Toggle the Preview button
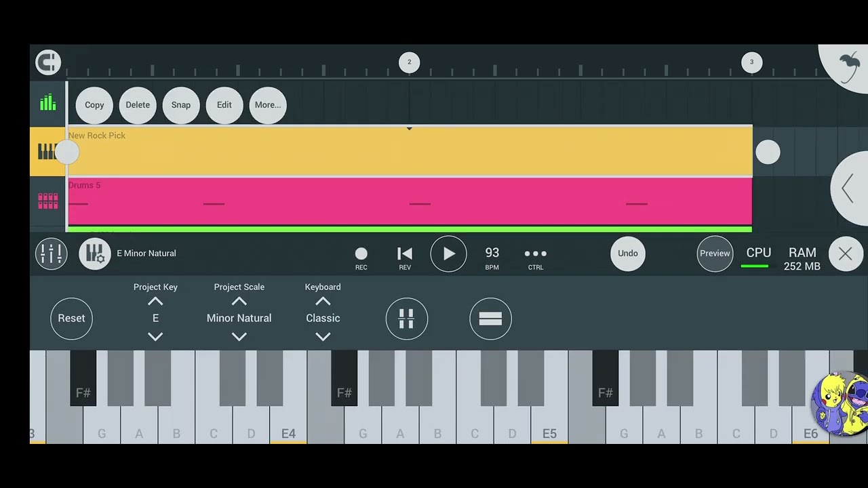The width and height of the screenshot is (868, 488). point(715,253)
